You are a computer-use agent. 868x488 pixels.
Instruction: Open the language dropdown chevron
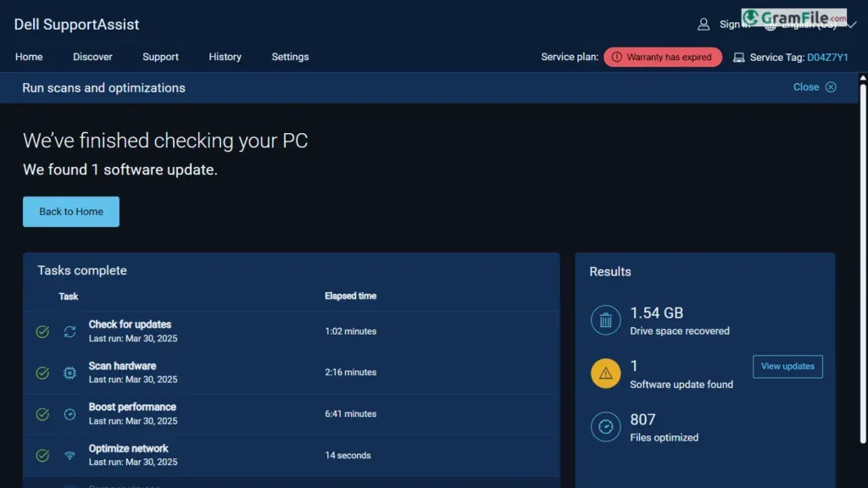852,25
